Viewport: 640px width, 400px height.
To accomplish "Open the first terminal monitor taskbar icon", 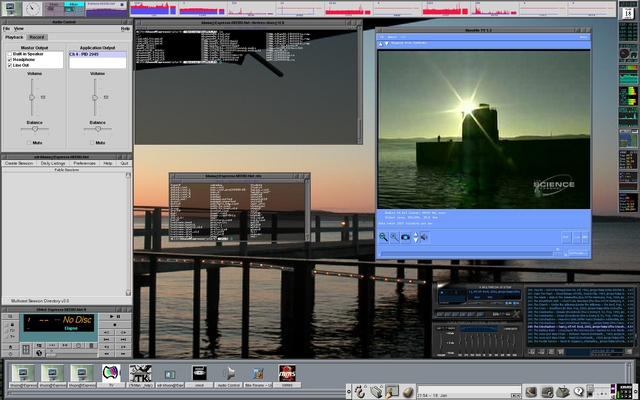I will coord(23,373).
